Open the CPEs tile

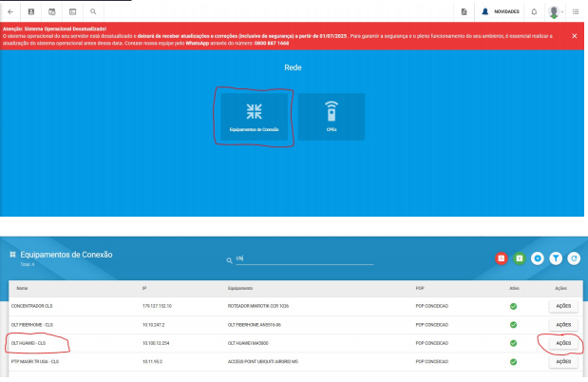point(331,117)
